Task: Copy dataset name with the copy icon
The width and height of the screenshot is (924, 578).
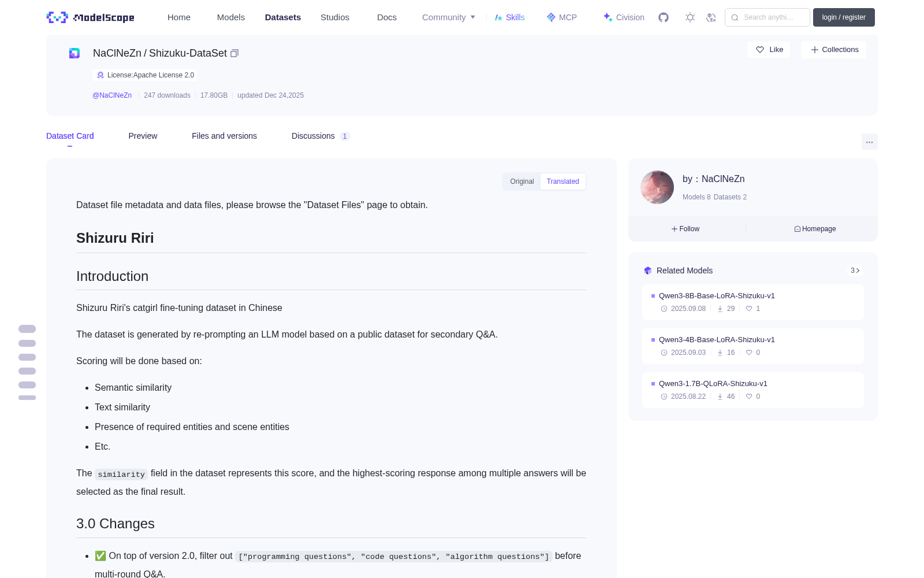Action: [234, 53]
